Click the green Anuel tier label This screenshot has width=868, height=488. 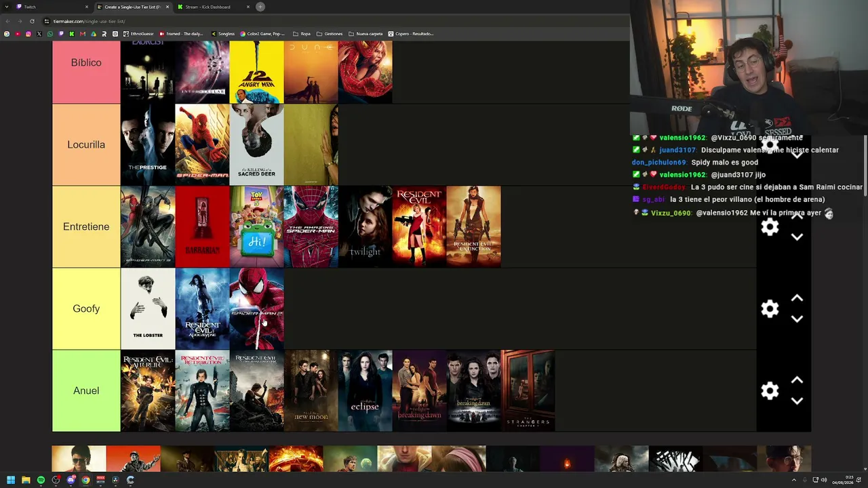[x=86, y=390]
